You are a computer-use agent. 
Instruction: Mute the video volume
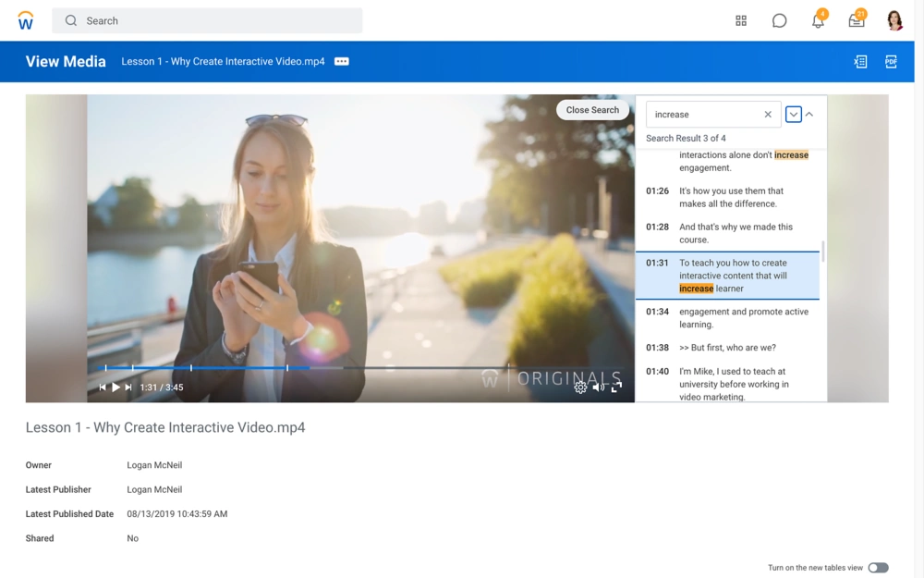(598, 387)
